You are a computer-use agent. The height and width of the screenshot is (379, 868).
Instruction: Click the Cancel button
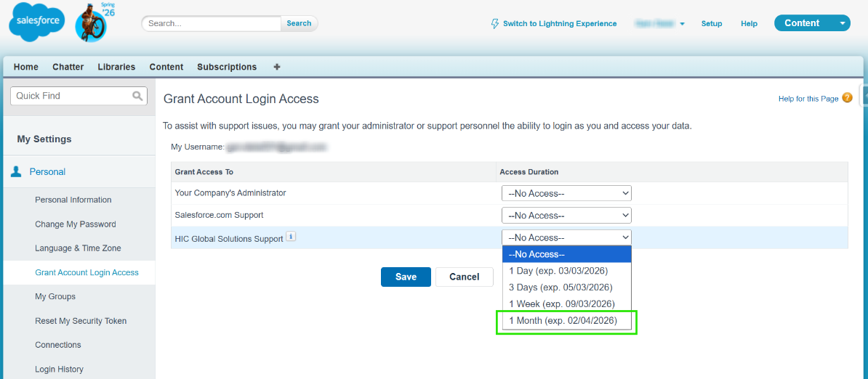[x=464, y=277]
